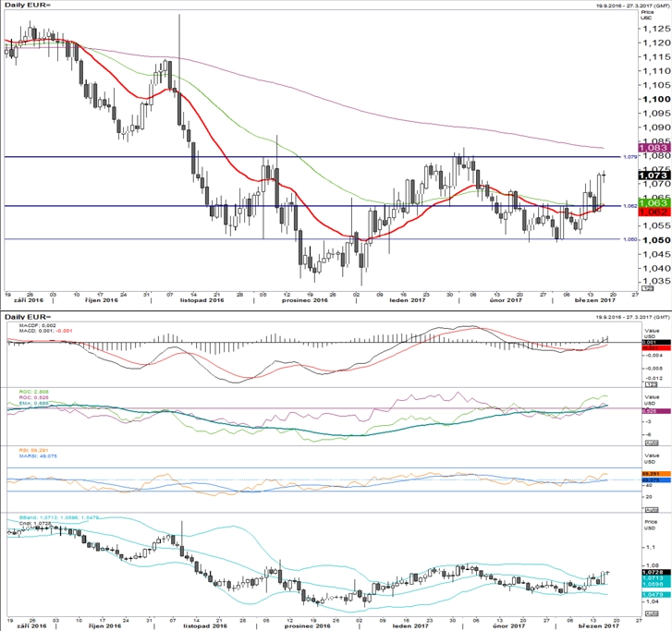Viewport: 672px width, 631px height.
Task: Select the magenta 1,083 moving average price tag
Action: (654, 148)
